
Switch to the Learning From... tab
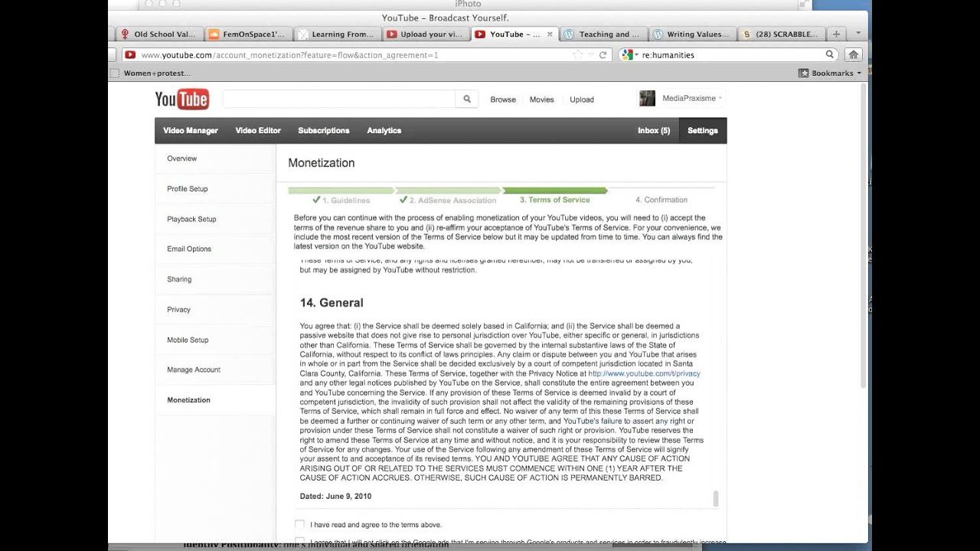coord(336,34)
